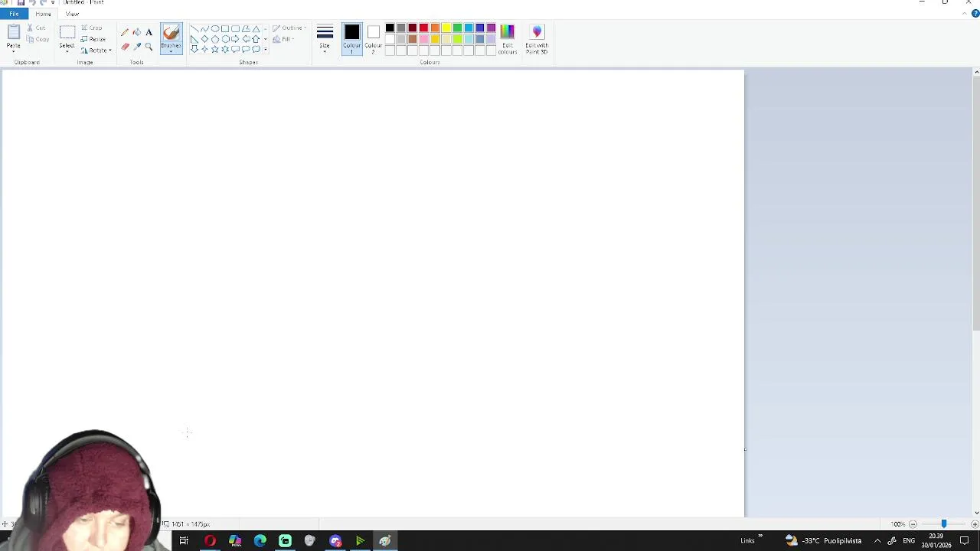Click the zoom slider handle

point(944,524)
